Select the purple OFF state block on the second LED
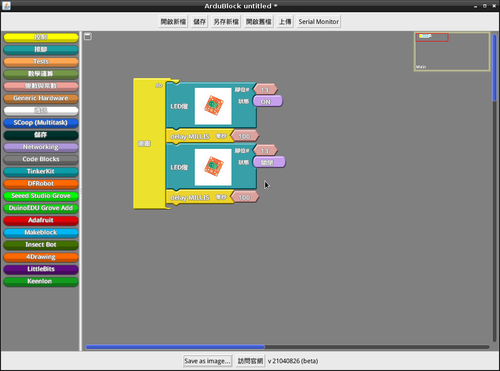Image resolution: width=500 pixels, height=371 pixels. pos(269,162)
